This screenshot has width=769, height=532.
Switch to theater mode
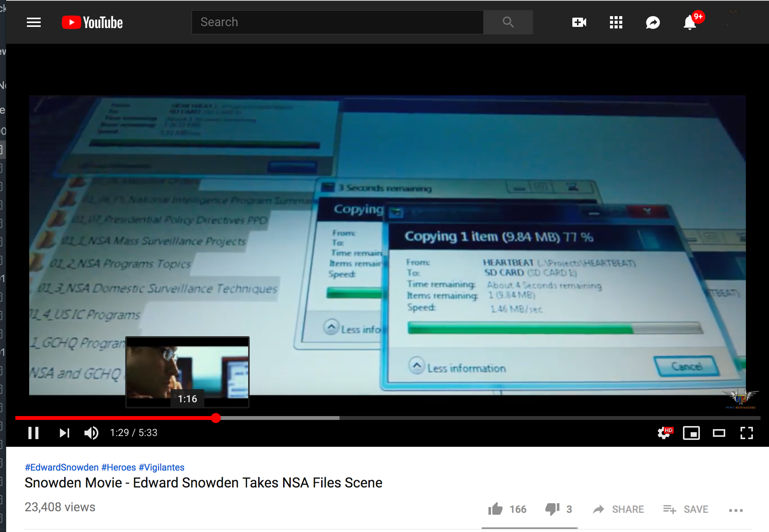pyautogui.click(x=719, y=433)
